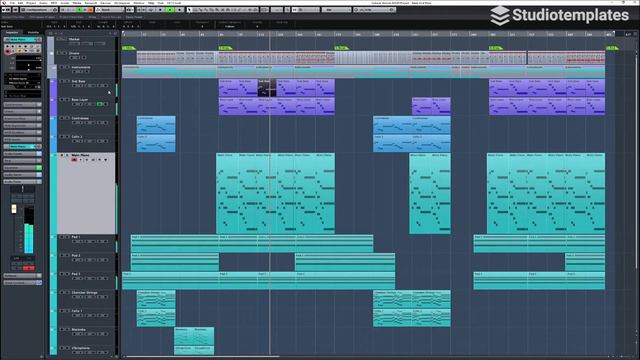
Task: Mute the Drums folder track
Action: pos(59,53)
